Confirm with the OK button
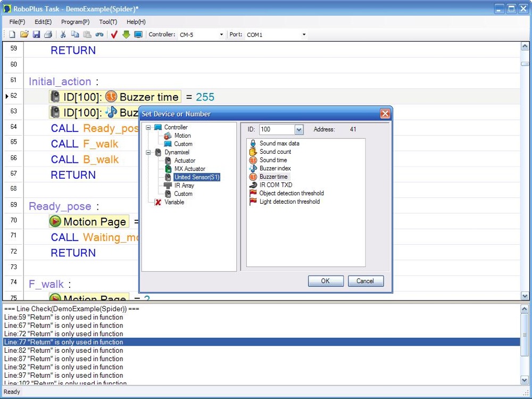Screen dimensions: 532x399 tap(326, 281)
